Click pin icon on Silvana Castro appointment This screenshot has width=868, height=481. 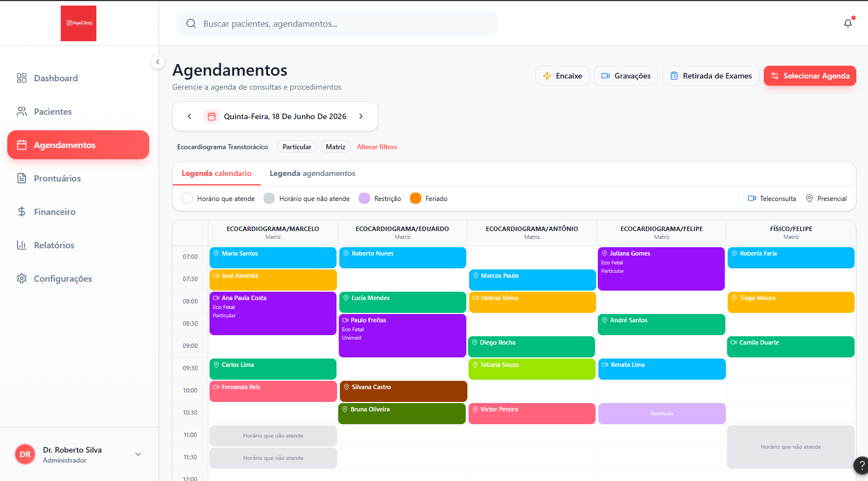click(347, 387)
